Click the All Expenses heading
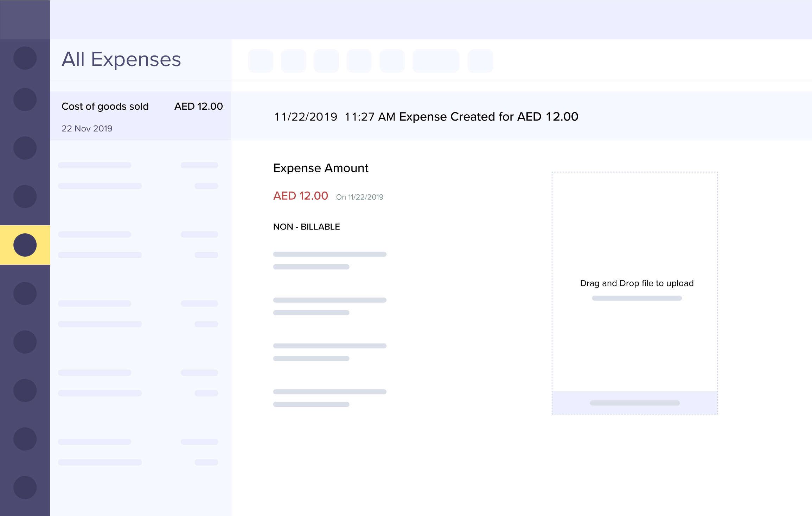The width and height of the screenshot is (812, 516). (121, 59)
